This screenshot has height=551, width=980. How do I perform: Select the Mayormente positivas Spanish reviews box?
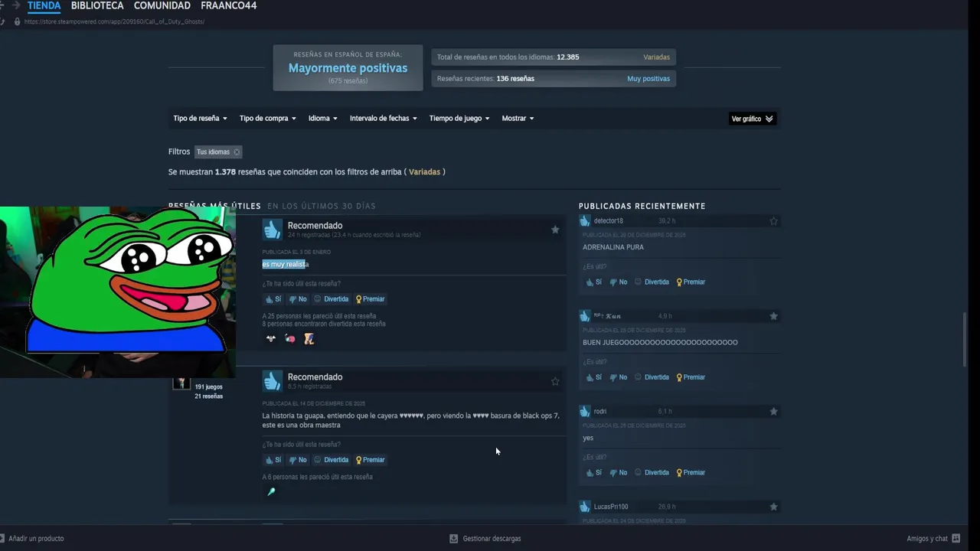[x=348, y=67]
